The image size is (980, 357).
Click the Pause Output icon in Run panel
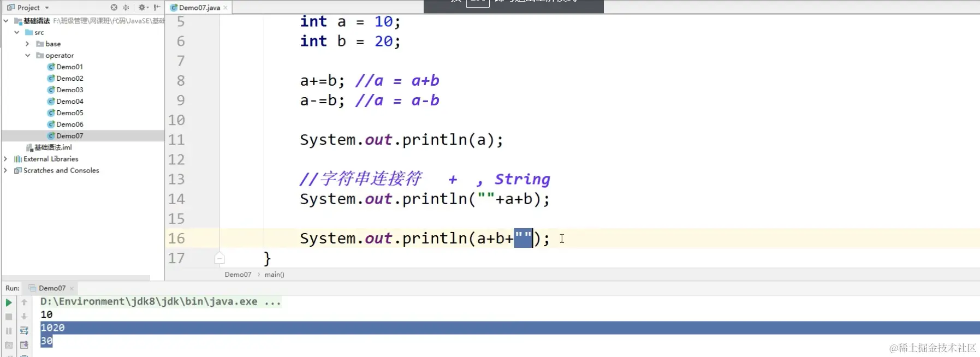tap(9, 331)
